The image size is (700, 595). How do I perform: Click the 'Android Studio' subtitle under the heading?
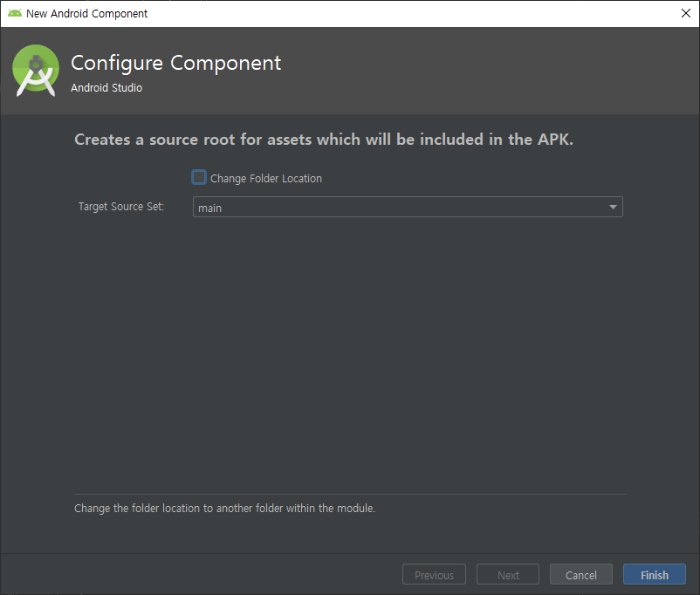pos(106,88)
